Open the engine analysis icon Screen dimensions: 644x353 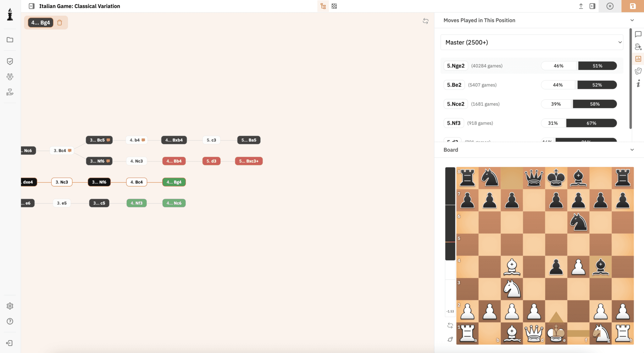(638, 47)
